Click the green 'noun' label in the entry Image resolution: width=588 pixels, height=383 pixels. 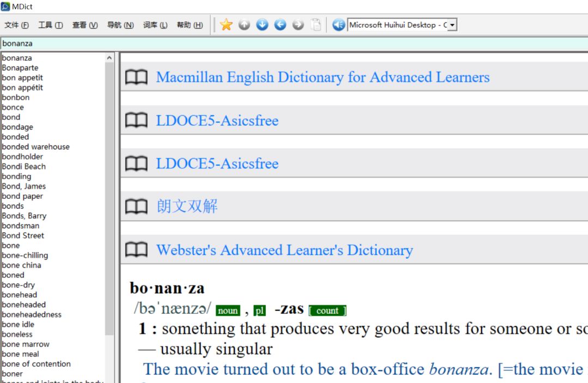pyautogui.click(x=228, y=311)
